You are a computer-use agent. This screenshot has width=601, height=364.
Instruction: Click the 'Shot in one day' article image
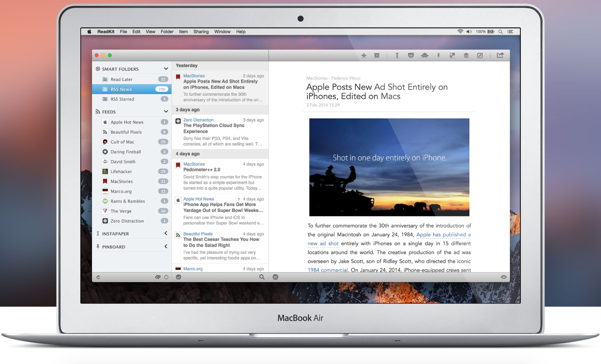pos(389,167)
